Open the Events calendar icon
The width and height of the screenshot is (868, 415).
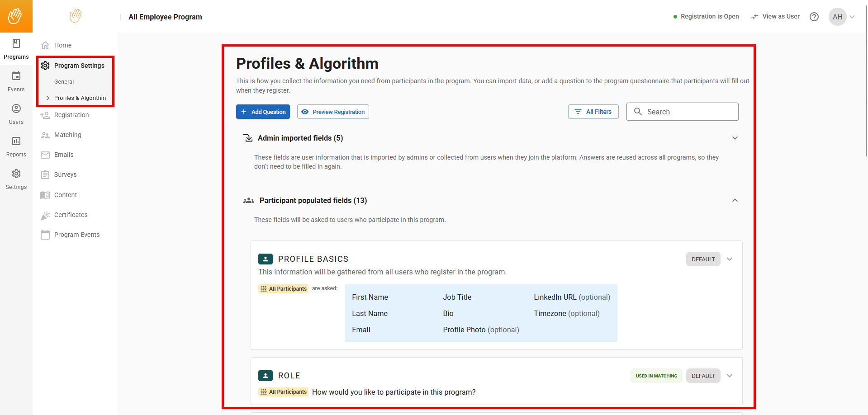point(16,76)
